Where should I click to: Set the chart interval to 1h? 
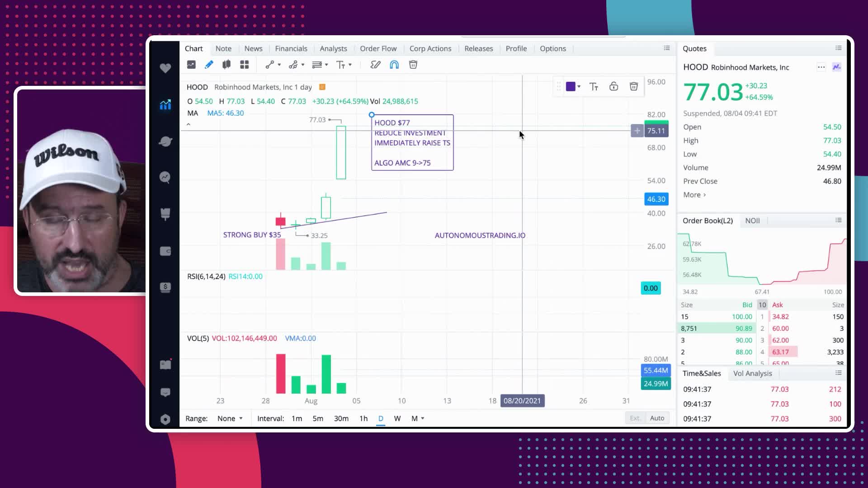click(363, 418)
